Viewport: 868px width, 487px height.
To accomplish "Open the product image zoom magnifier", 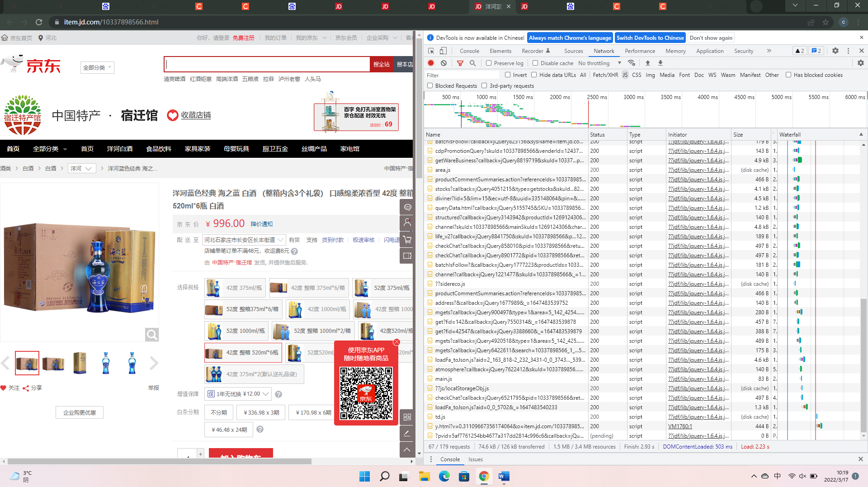I will pyautogui.click(x=152, y=335).
